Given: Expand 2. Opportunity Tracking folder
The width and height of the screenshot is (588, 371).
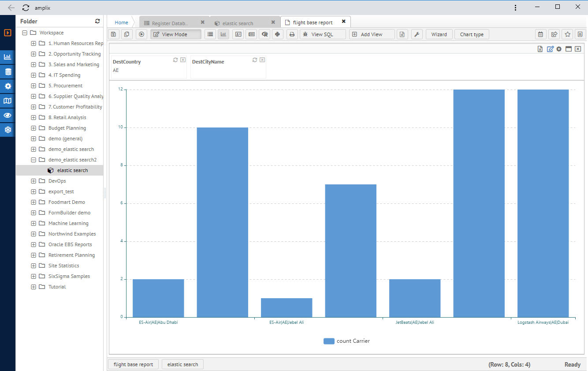Looking at the screenshot, I should coord(33,54).
